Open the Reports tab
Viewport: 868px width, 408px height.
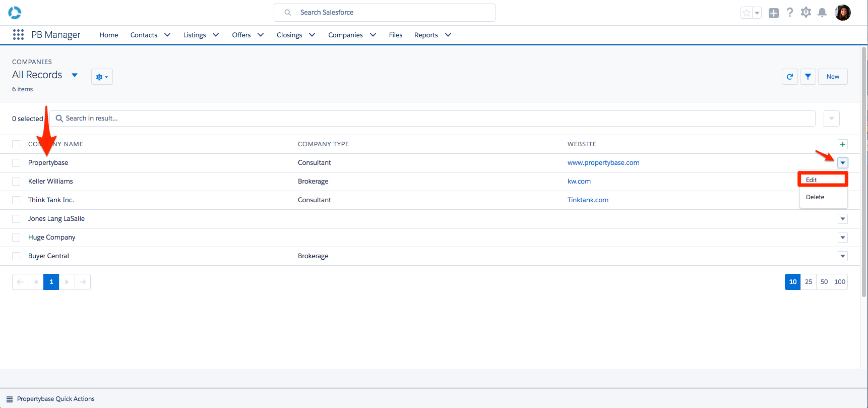[426, 35]
